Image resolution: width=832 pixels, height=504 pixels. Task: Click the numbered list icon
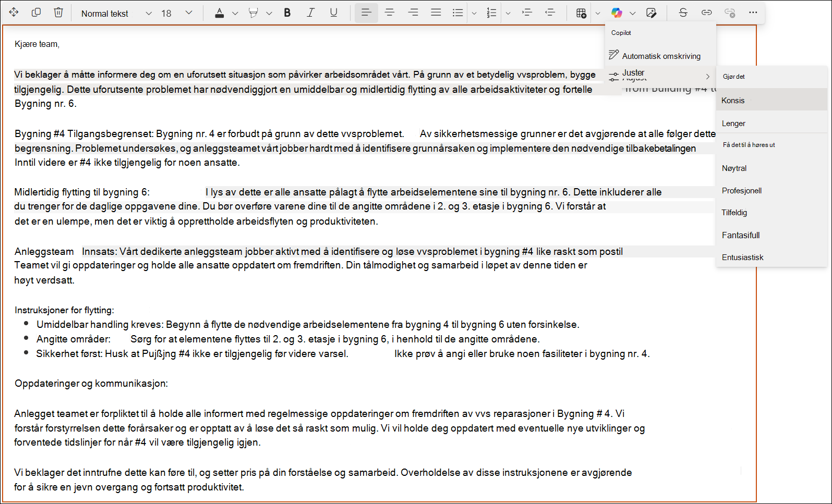click(x=491, y=13)
